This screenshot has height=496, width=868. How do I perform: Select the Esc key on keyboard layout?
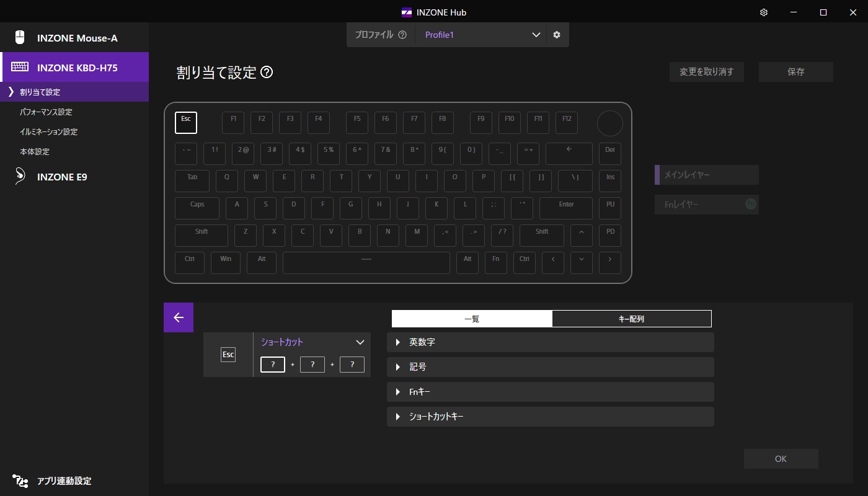pyautogui.click(x=186, y=123)
